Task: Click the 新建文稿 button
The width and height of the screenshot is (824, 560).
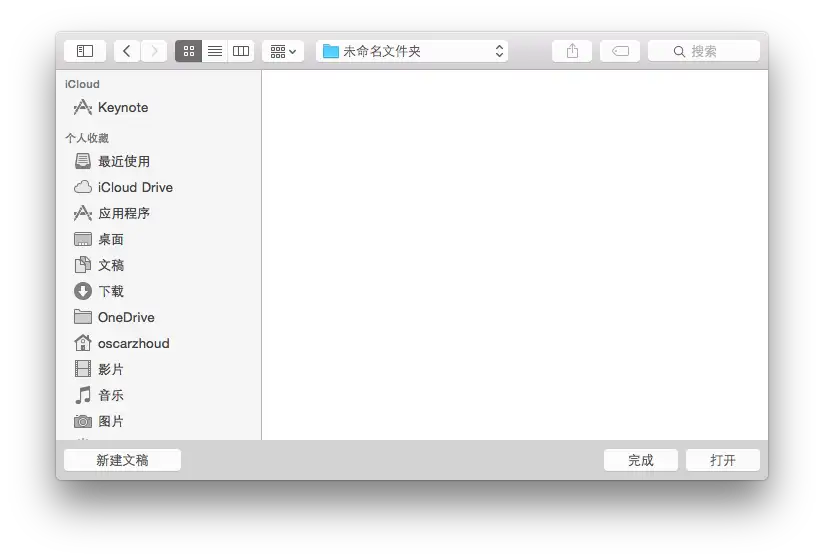Action: pos(122,460)
